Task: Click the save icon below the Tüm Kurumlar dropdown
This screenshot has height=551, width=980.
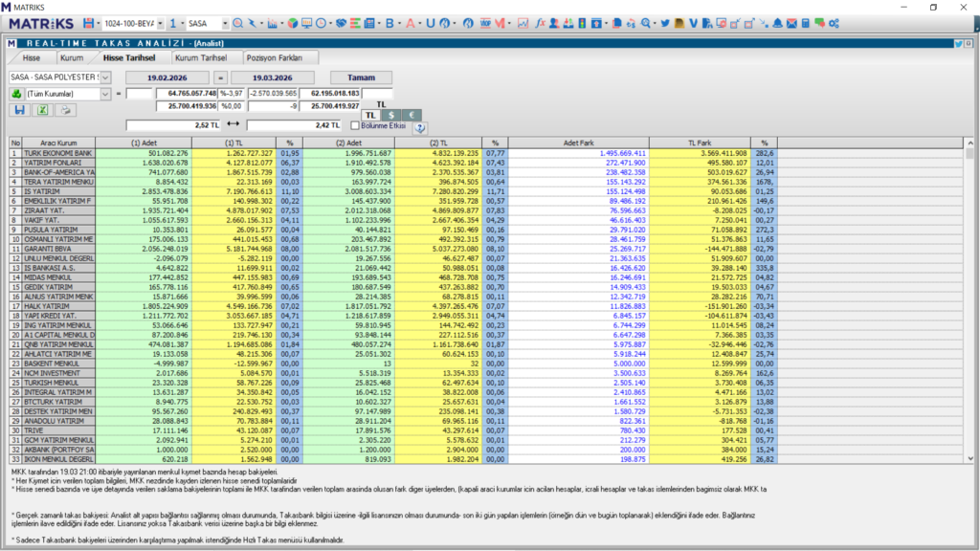Action: pos(19,110)
